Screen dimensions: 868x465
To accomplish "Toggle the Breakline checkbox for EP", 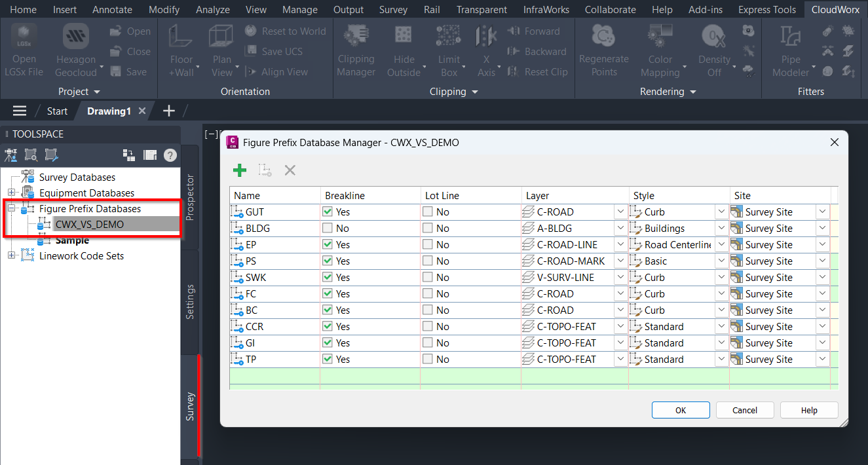I will [x=328, y=245].
